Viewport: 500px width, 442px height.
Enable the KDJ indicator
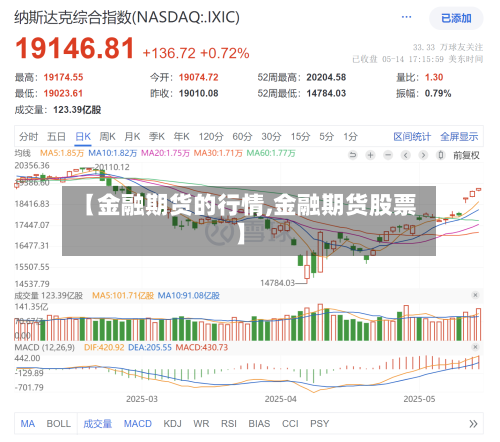tap(173, 424)
